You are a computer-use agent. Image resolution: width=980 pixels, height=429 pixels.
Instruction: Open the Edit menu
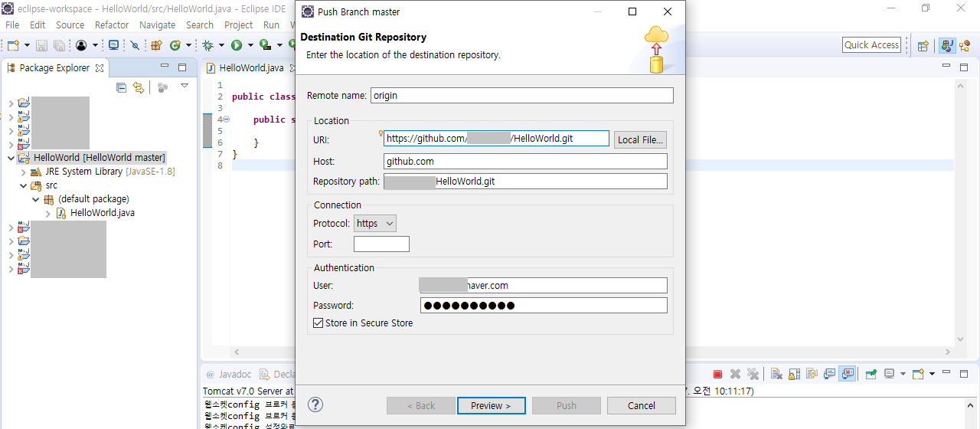click(38, 25)
